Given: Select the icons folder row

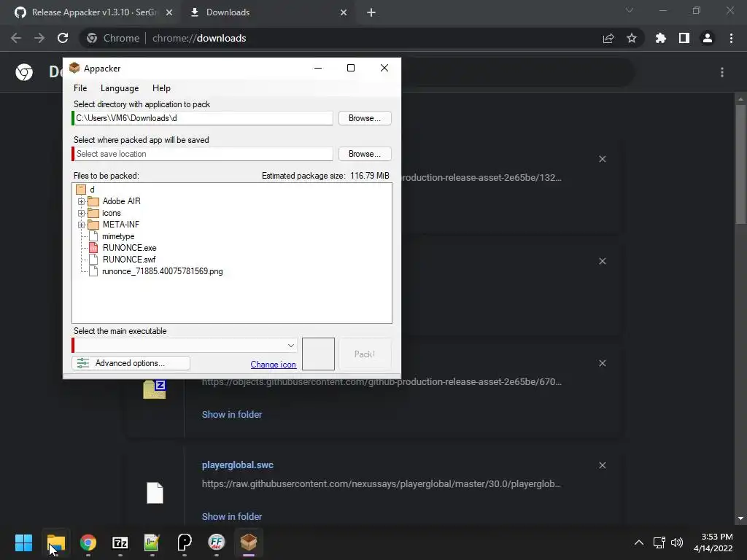Looking at the screenshot, I should tap(111, 213).
